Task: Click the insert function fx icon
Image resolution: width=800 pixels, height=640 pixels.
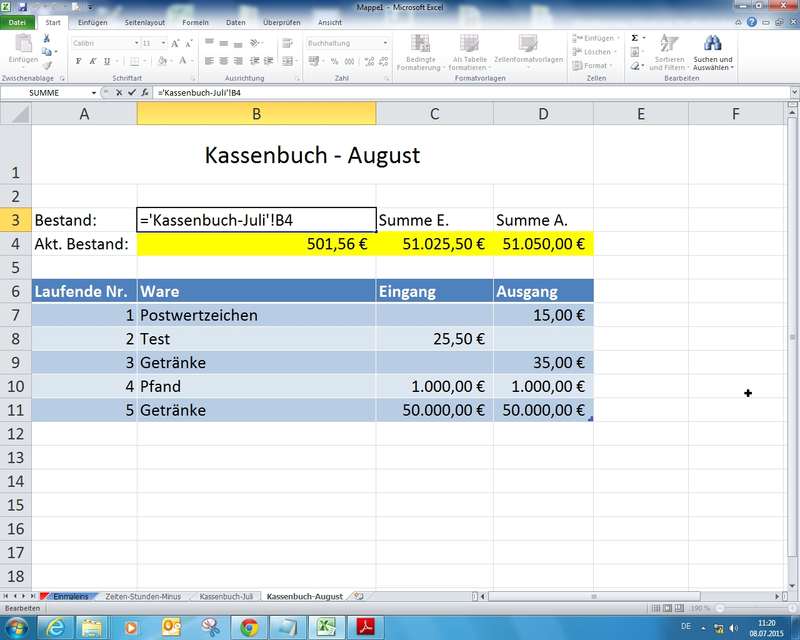Action: pyautogui.click(x=144, y=92)
